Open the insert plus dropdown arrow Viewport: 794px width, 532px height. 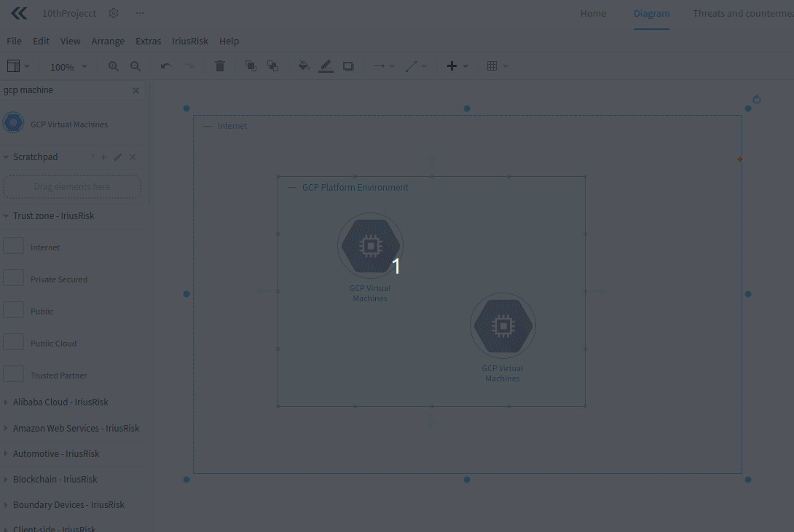point(465,66)
